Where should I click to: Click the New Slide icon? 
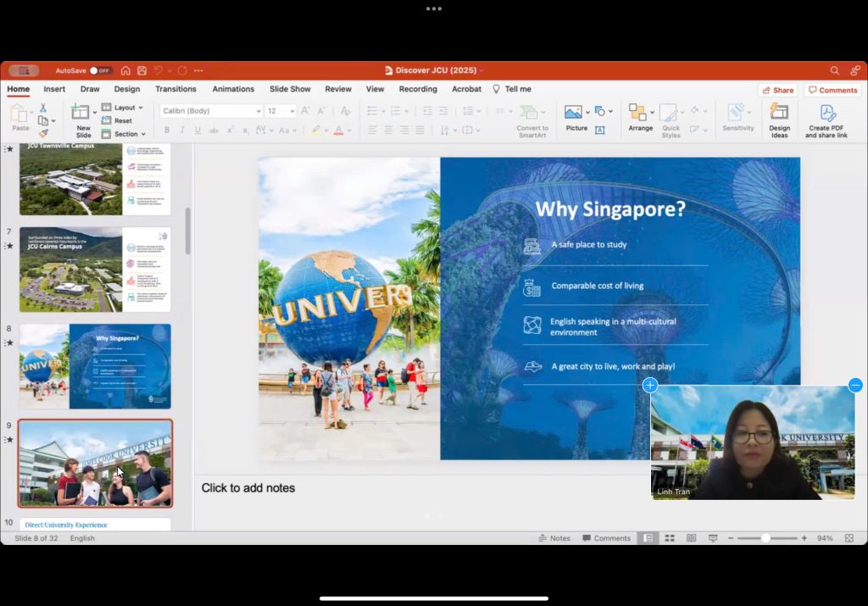click(80, 112)
